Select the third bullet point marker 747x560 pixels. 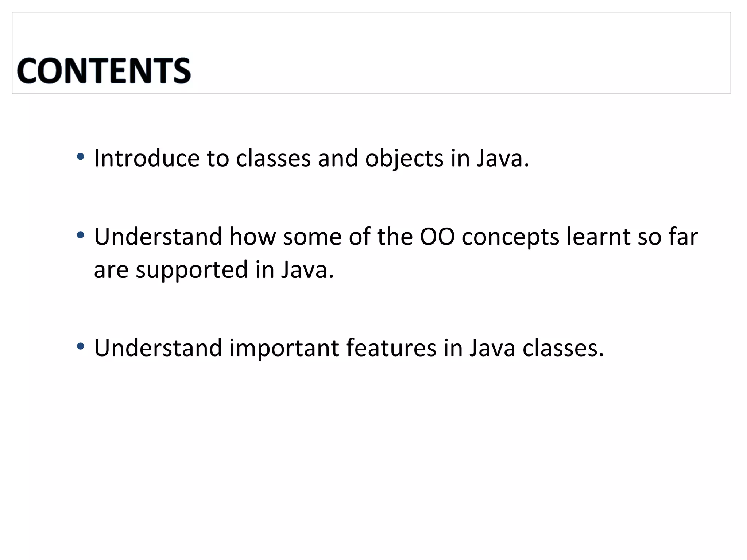81,346
